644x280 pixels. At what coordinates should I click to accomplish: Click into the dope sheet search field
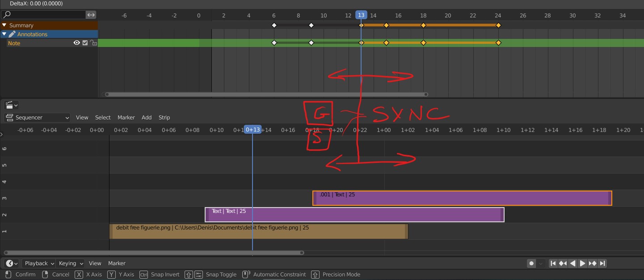pyautogui.click(x=43, y=15)
